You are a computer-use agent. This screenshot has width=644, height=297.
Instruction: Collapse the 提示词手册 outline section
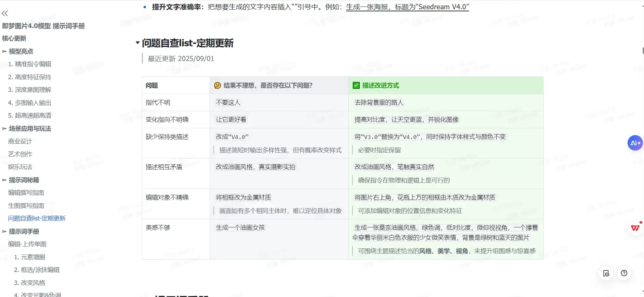point(4,231)
